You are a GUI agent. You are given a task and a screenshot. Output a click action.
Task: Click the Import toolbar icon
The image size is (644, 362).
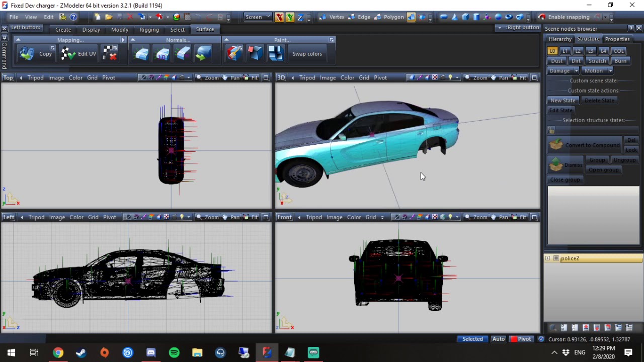tap(142, 17)
